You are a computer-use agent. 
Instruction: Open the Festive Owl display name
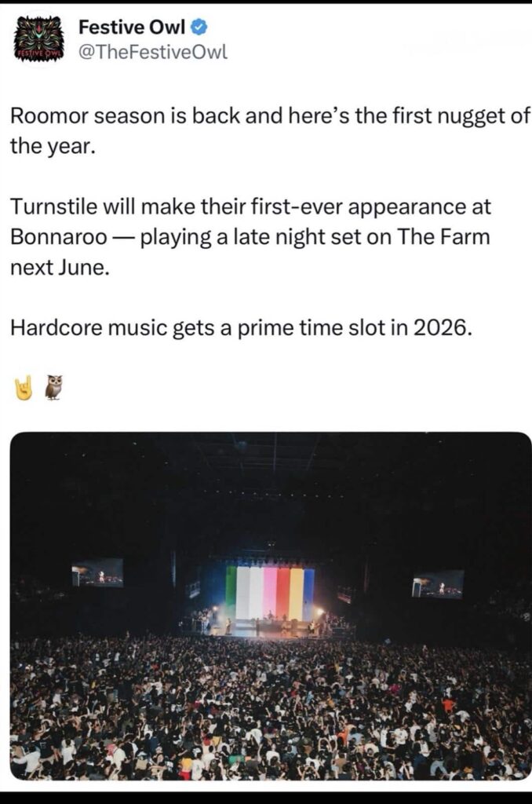click(x=132, y=27)
